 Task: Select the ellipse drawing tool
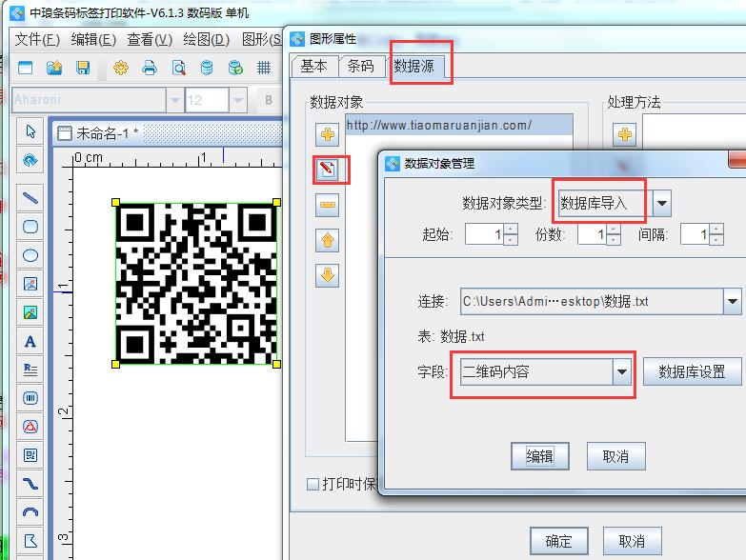30,255
